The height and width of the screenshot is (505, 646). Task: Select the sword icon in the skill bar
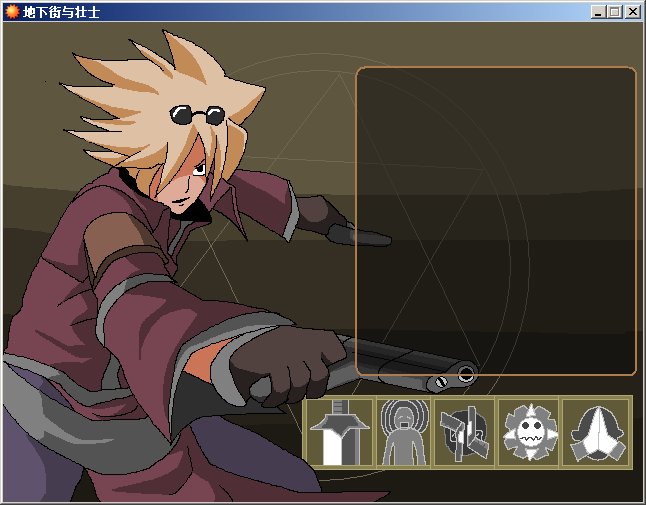[x=339, y=432]
